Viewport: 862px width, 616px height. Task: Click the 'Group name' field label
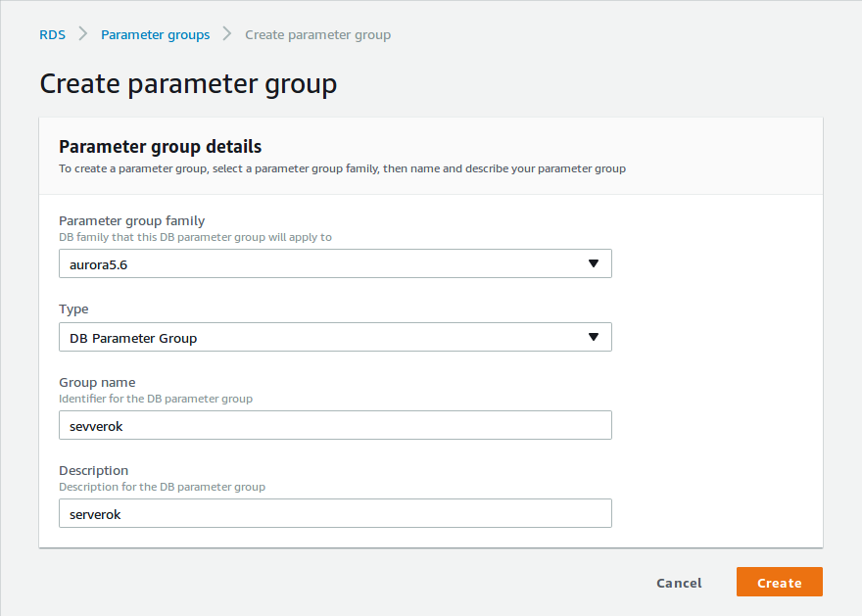click(97, 382)
